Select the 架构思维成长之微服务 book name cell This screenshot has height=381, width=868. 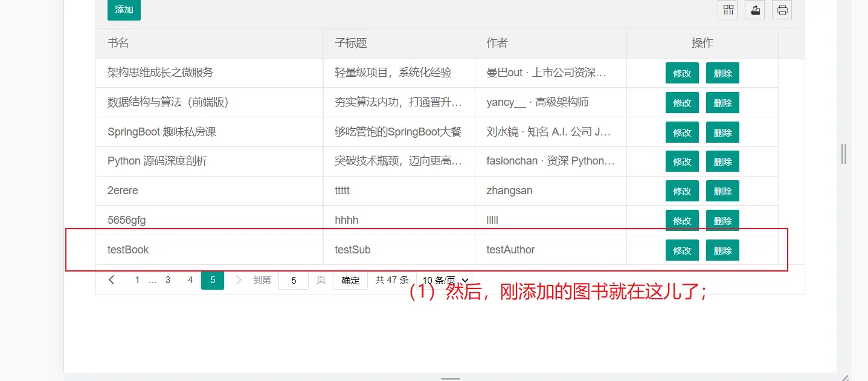click(209, 73)
